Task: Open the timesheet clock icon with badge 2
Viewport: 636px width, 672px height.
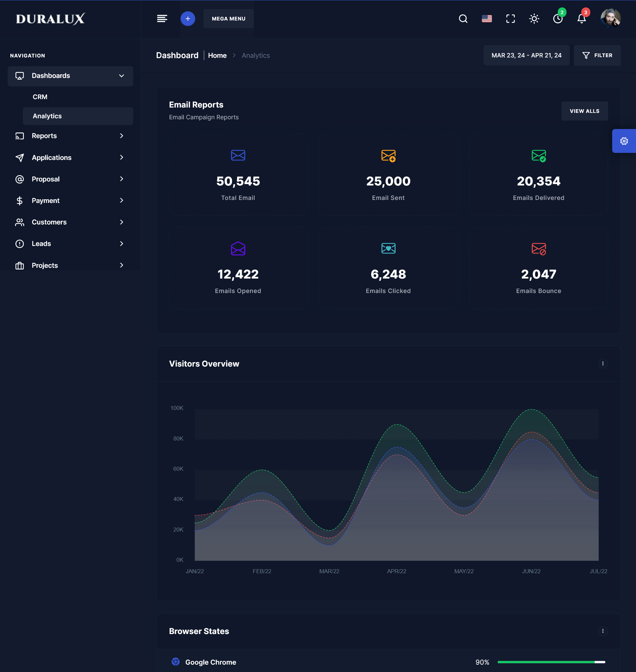Action: pyautogui.click(x=558, y=18)
